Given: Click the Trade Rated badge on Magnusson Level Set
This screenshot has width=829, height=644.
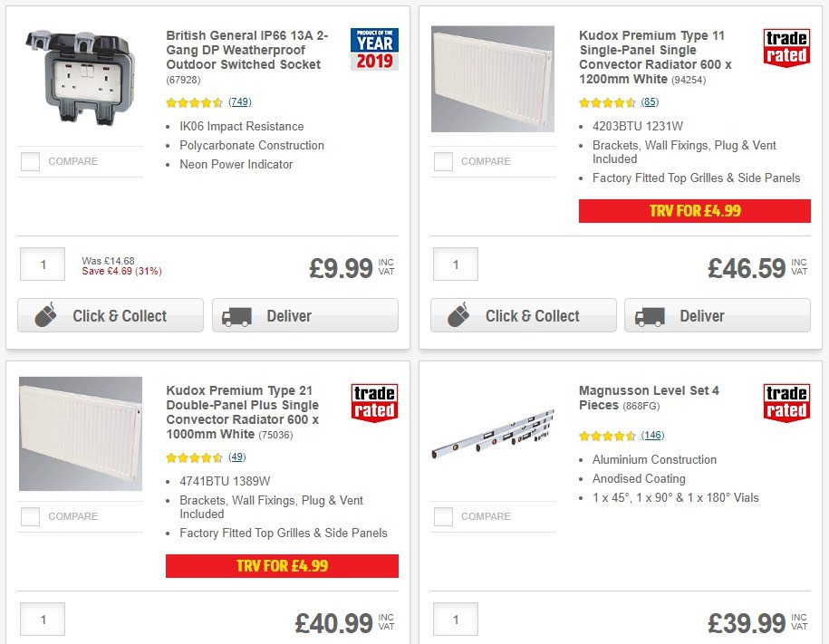Looking at the screenshot, I should pyautogui.click(x=786, y=404).
